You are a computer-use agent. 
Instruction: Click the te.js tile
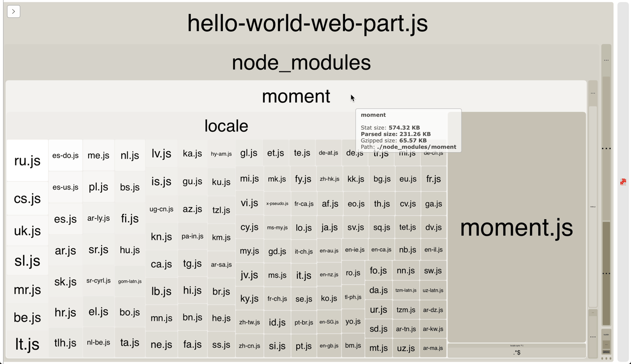(302, 153)
